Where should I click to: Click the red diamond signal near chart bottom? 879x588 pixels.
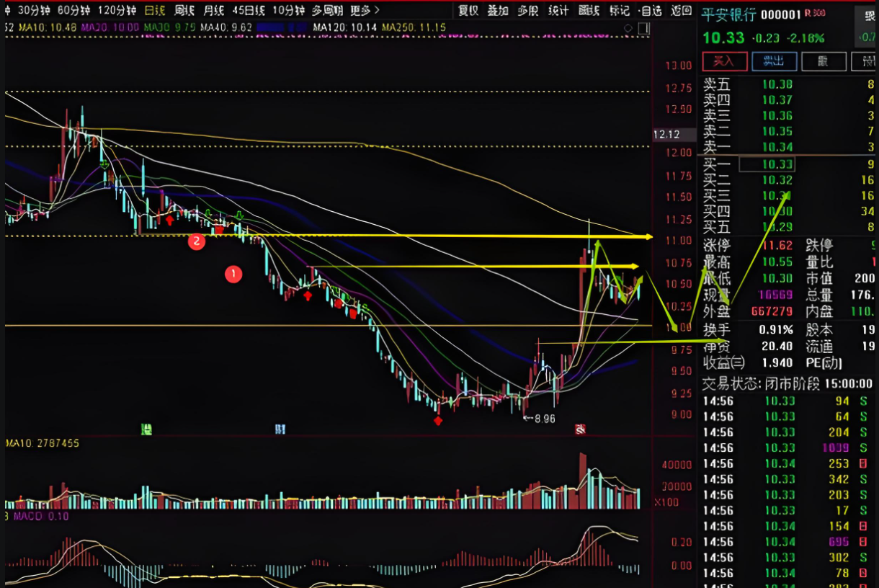coord(438,420)
